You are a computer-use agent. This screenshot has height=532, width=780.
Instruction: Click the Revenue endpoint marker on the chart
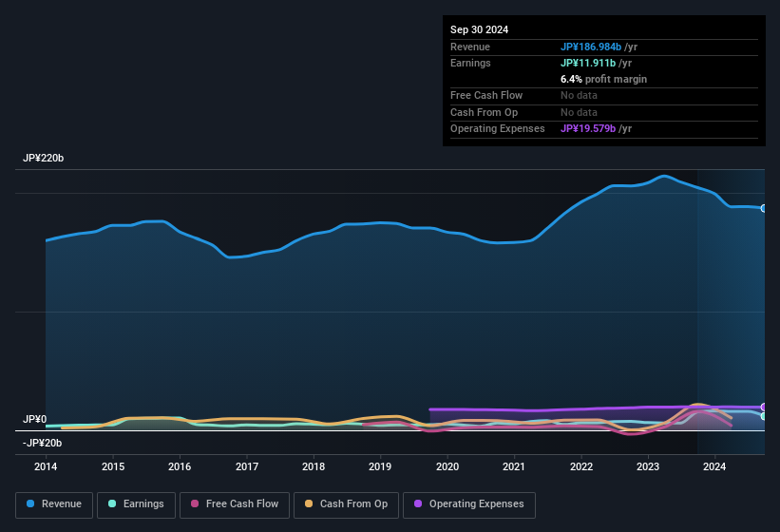764,208
